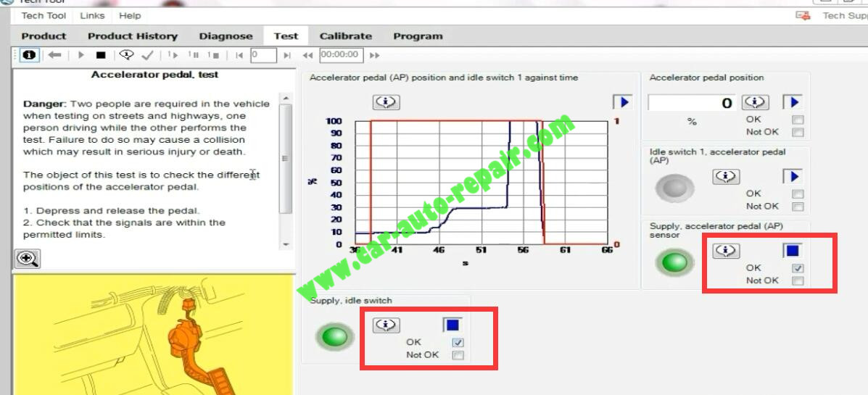Switch to the Diagnose tab
Image resolution: width=868 pixels, height=395 pixels.
(226, 36)
